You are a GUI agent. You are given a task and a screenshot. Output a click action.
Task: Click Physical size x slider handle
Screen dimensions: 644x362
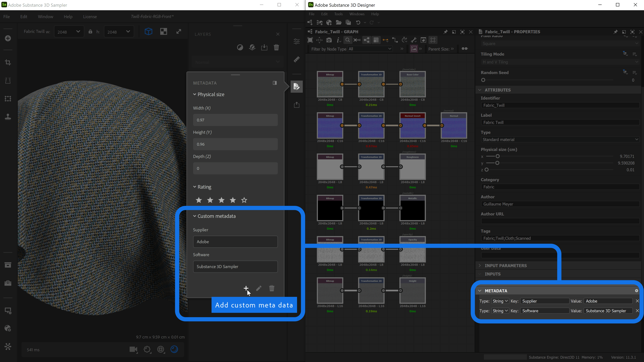pyautogui.click(x=497, y=156)
